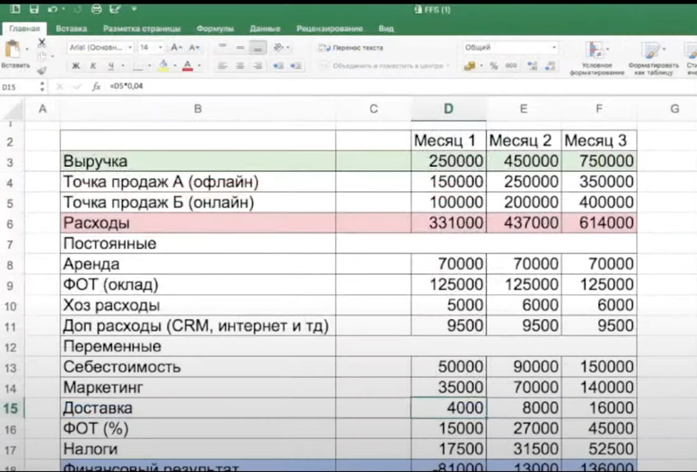Open the font size dropdown
Image resolution: width=697 pixels, height=472 pixels.
pyautogui.click(x=160, y=47)
